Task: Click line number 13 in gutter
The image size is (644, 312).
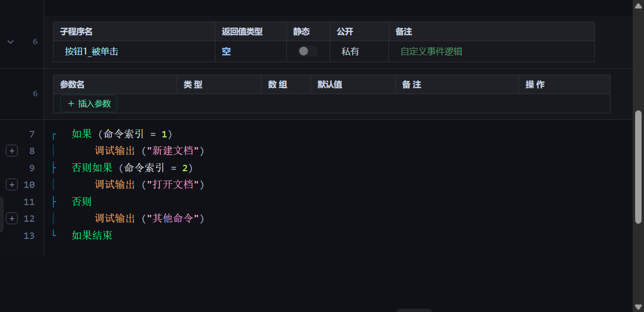Action: click(x=29, y=235)
